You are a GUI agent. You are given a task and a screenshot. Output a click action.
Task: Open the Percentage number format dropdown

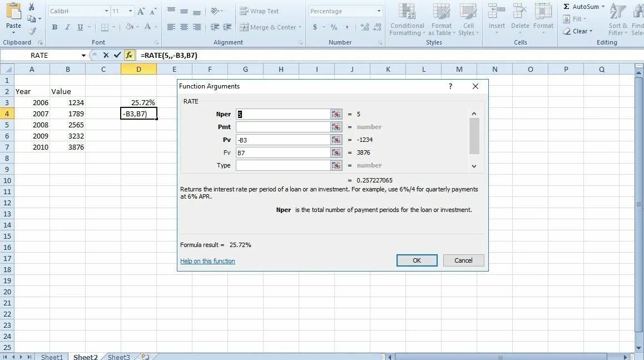(x=379, y=11)
